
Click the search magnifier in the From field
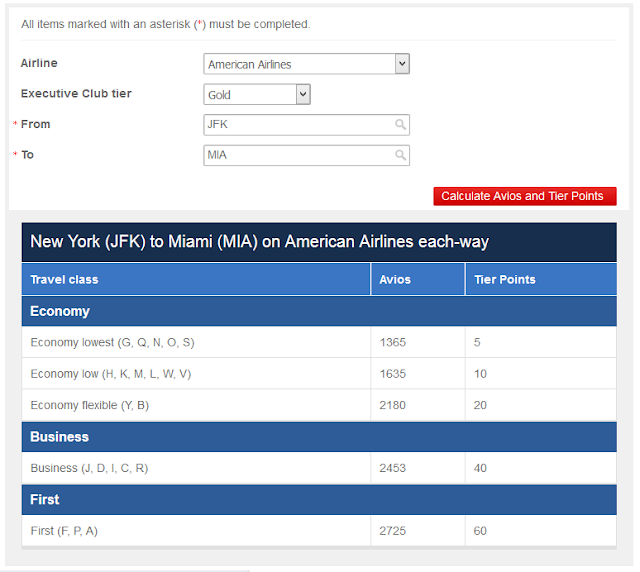(x=400, y=125)
